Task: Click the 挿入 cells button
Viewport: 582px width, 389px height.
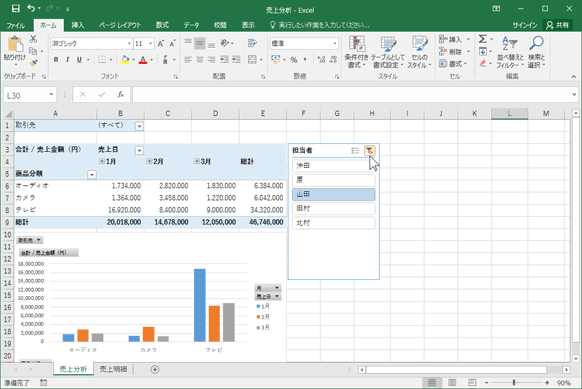Action: (455, 39)
